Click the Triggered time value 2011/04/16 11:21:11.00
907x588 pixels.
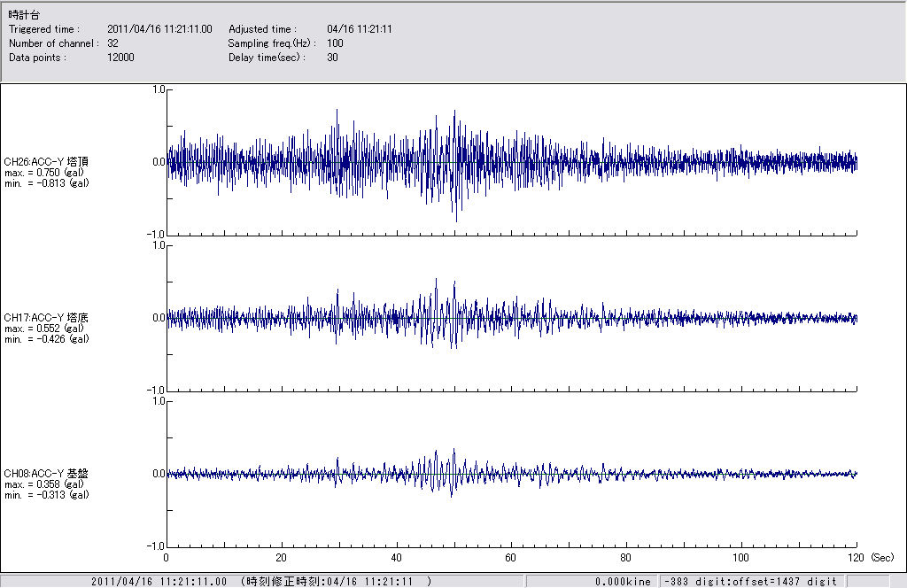(159, 29)
